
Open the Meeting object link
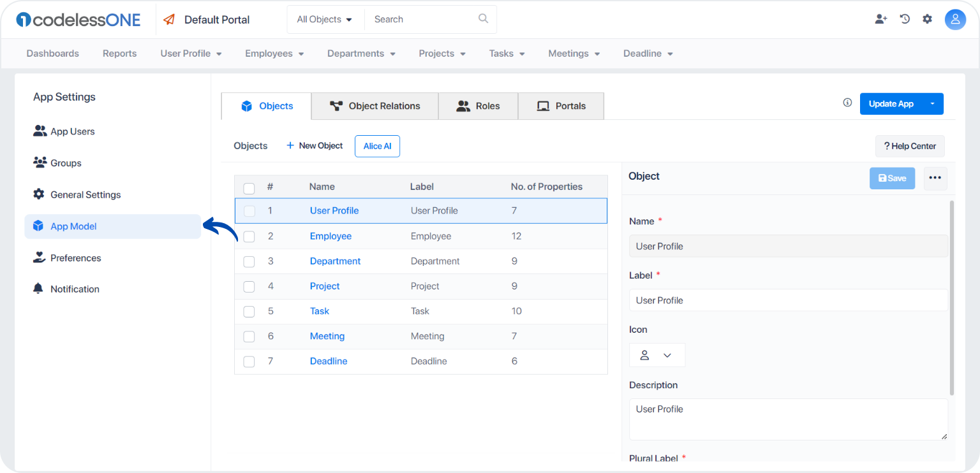327,336
